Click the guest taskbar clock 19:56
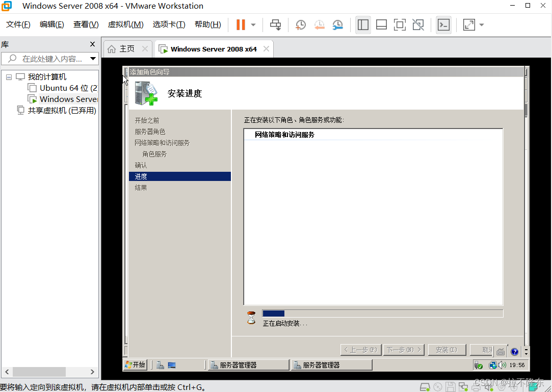 (517, 365)
